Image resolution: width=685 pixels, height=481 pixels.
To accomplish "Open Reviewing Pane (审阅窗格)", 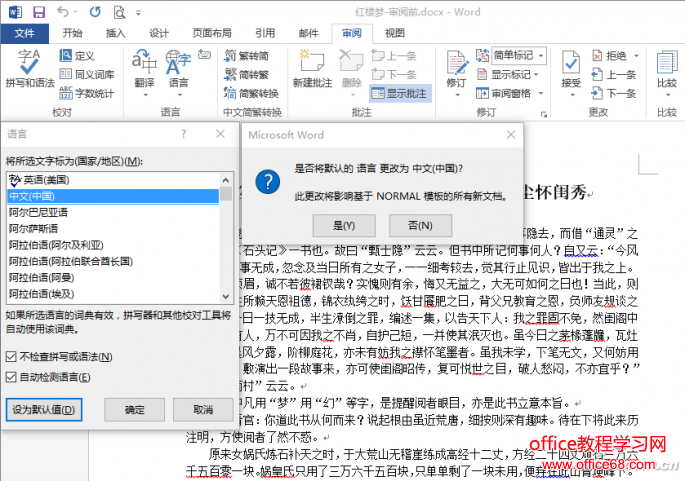I will click(x=504, y=93).
